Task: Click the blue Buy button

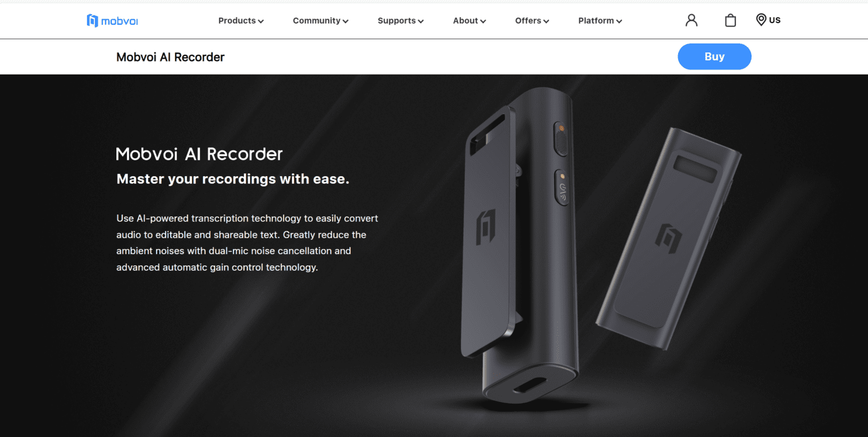Action: 714,56
